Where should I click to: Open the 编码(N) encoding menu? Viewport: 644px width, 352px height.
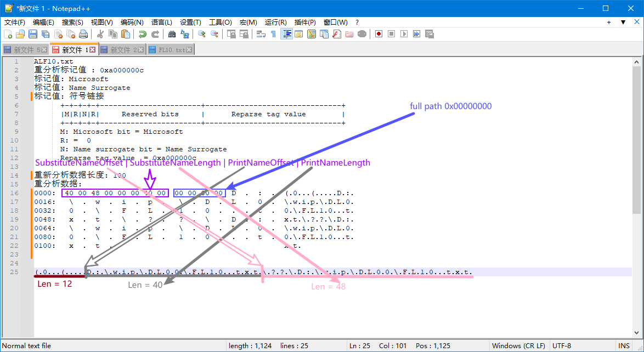[x=132, y=22]
